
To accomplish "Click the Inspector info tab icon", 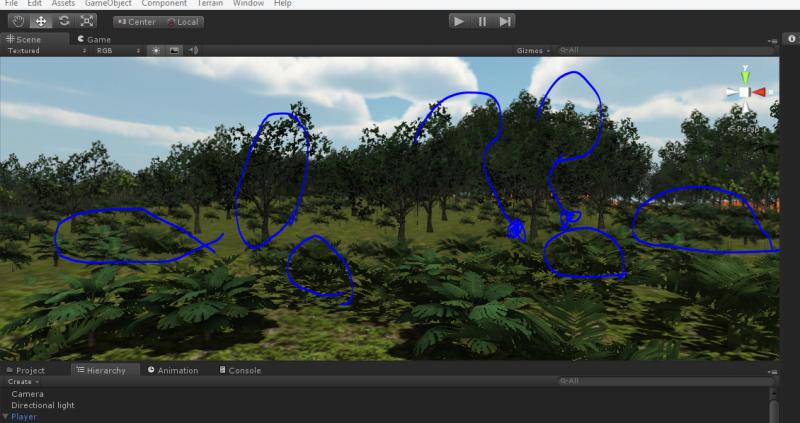I will [x=791, y=39].
